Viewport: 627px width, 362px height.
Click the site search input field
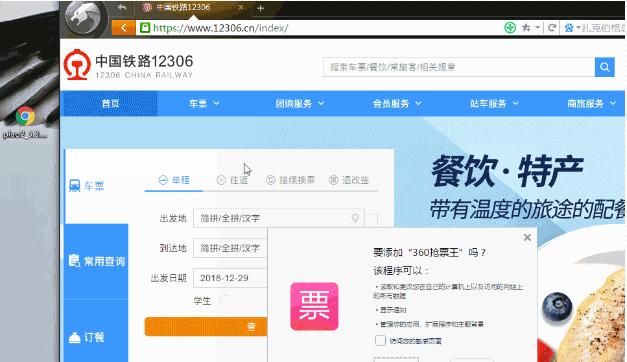[x=459, y=67]
